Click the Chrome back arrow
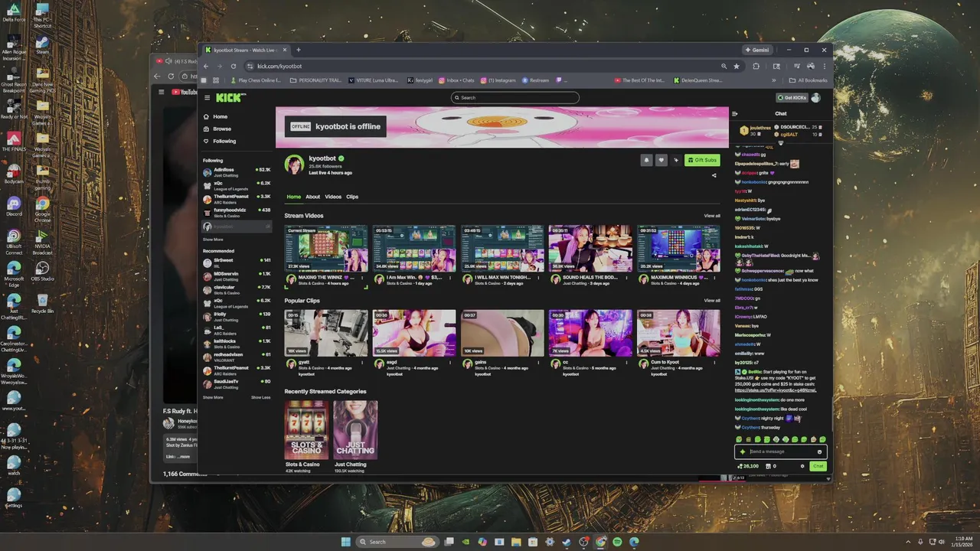The image size is (980, 551). click(205, 66)
